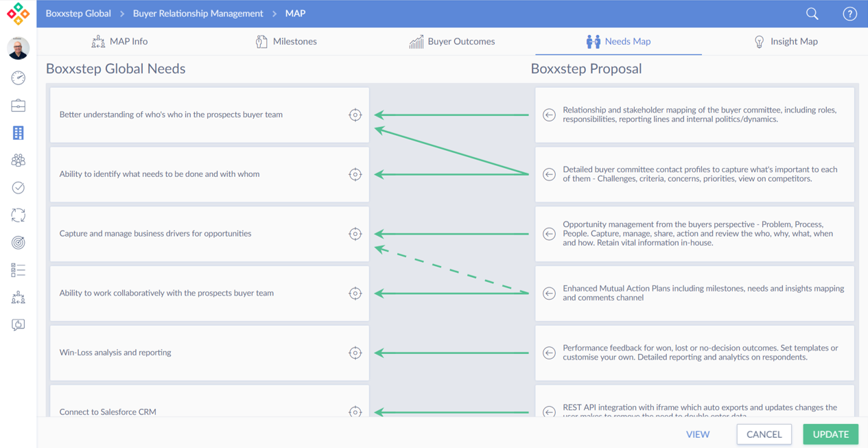Open the help question mark icon
Viewport: 868px width, 448px height.
point(849,14)
